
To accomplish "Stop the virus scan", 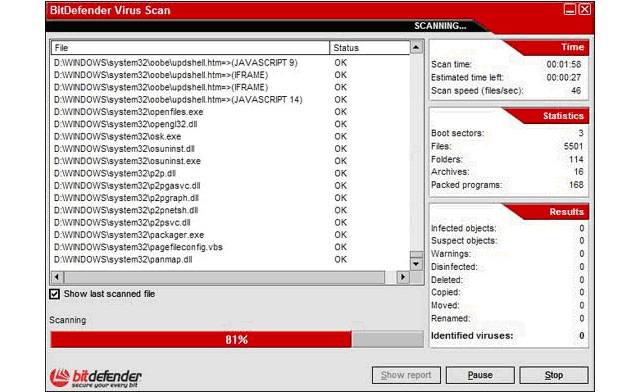I will click(x=554, y=375).
